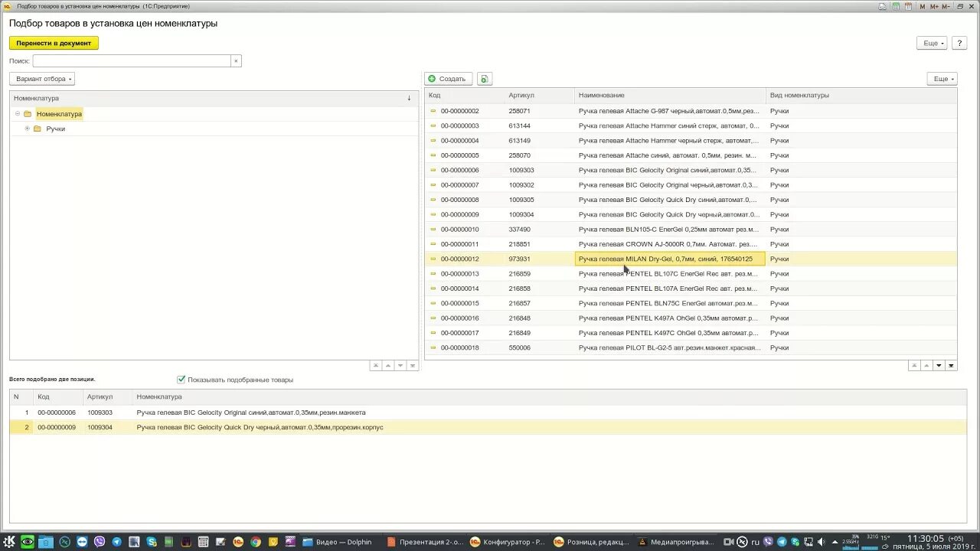Click the 'M' memory button in title bar
Image resolution: width=980 pixels, height=551 pixels.
click(x=923, y=6)
